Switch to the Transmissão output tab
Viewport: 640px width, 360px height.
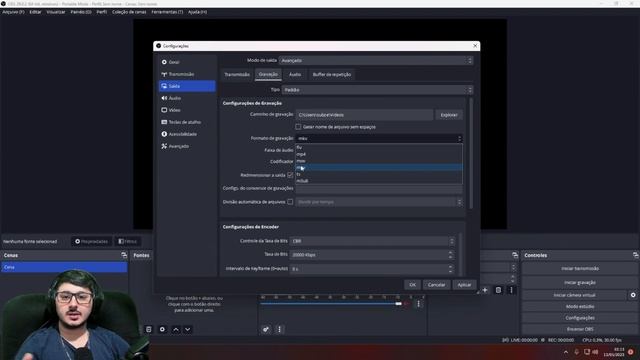pos(237,75)
